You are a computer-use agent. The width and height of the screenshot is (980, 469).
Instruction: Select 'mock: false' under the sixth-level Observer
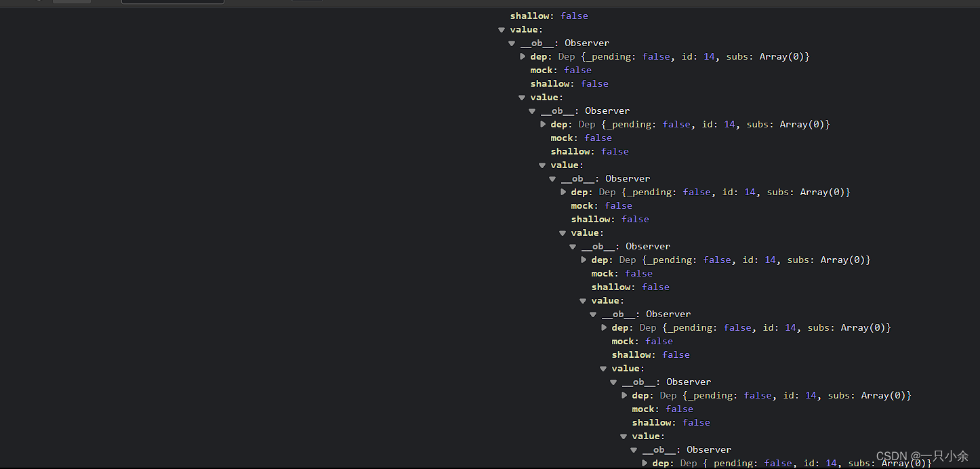663,409
